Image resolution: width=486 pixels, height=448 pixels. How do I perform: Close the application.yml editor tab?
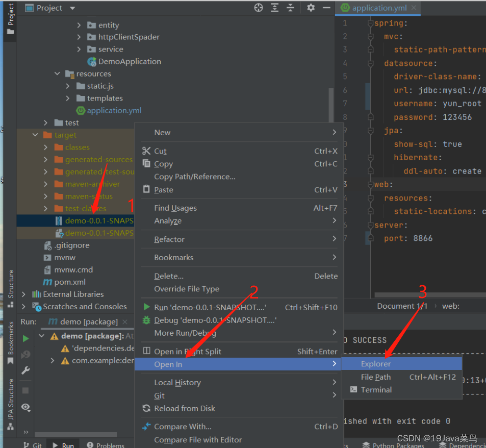(414, 8)
